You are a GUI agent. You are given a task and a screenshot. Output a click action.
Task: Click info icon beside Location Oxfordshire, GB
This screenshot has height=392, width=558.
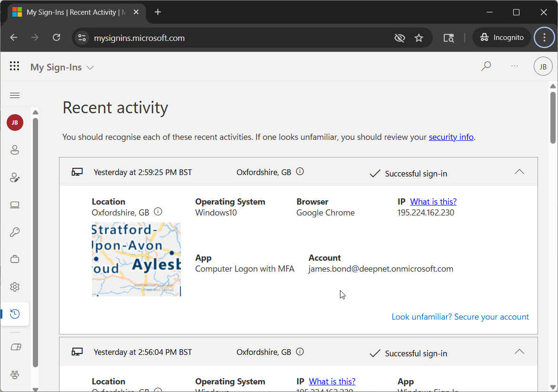158,212
